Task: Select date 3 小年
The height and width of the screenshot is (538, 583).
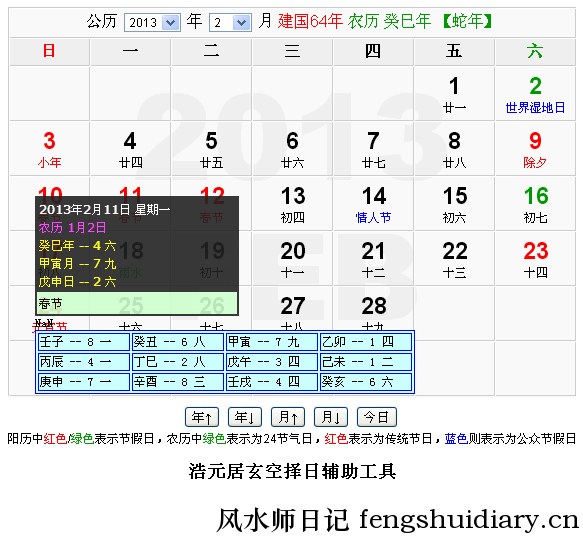Action: click(x=49, y=149)
